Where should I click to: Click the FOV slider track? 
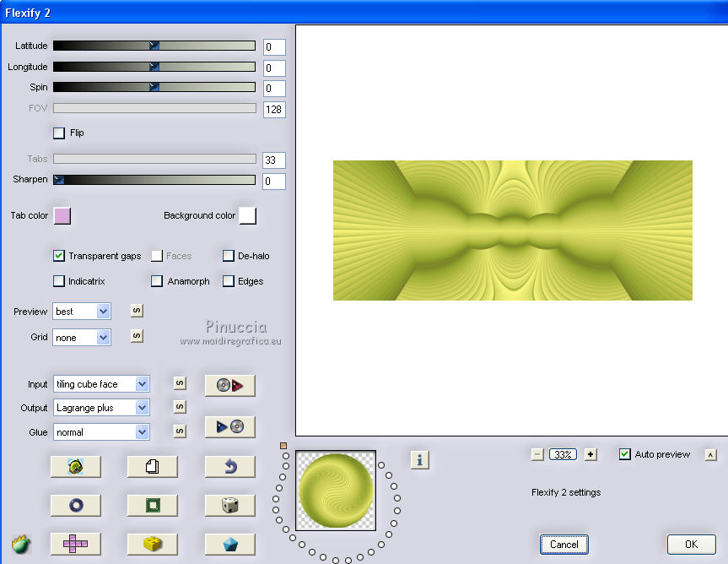coord(154,108)
